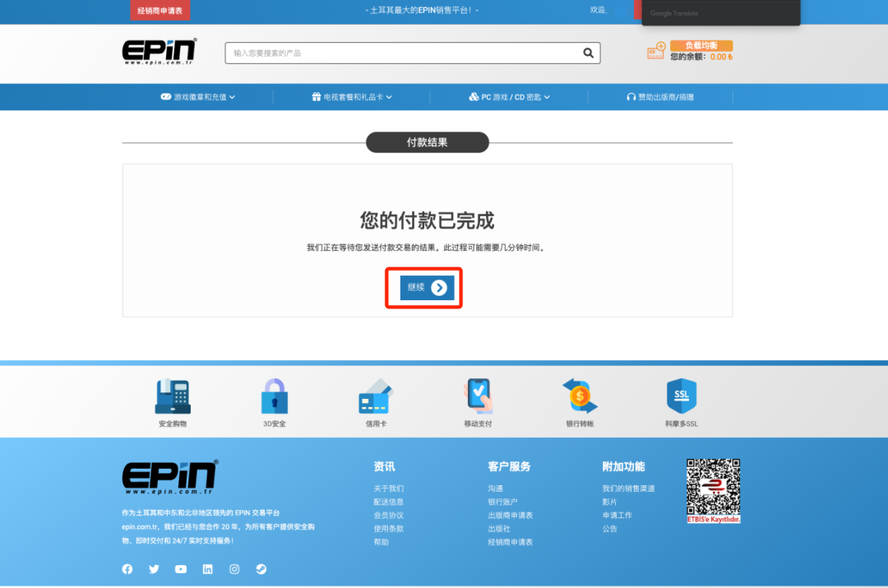Image resolution: width=888 pixels, height=588 pixels.
Task: Click the EPIN logo in the header
Action: click(x=160, y=52)
